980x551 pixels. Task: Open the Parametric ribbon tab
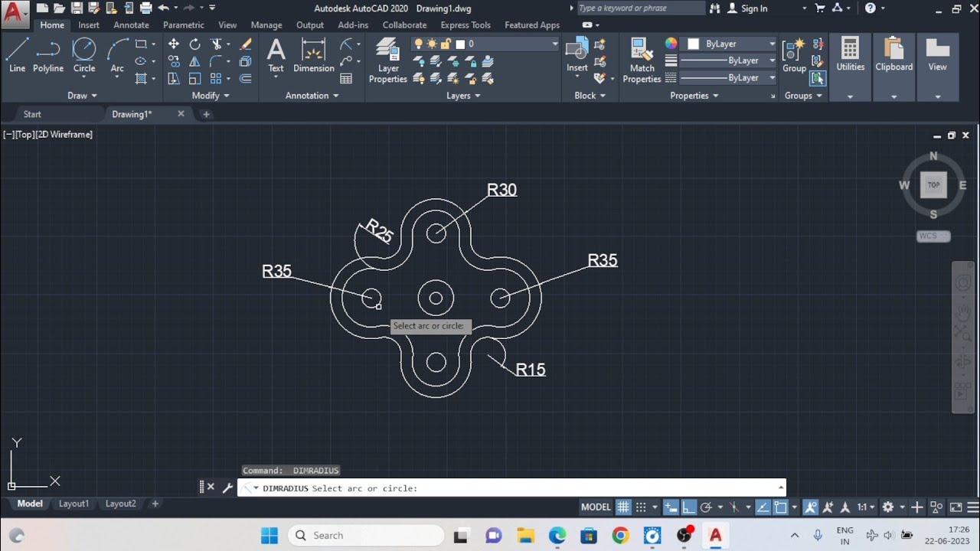184,25
